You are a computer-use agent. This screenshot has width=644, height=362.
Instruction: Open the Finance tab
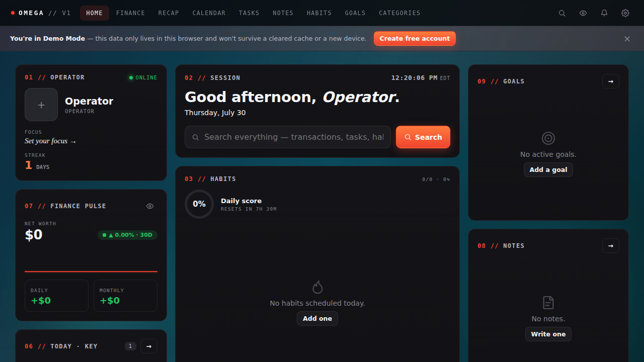pos(131,13)
